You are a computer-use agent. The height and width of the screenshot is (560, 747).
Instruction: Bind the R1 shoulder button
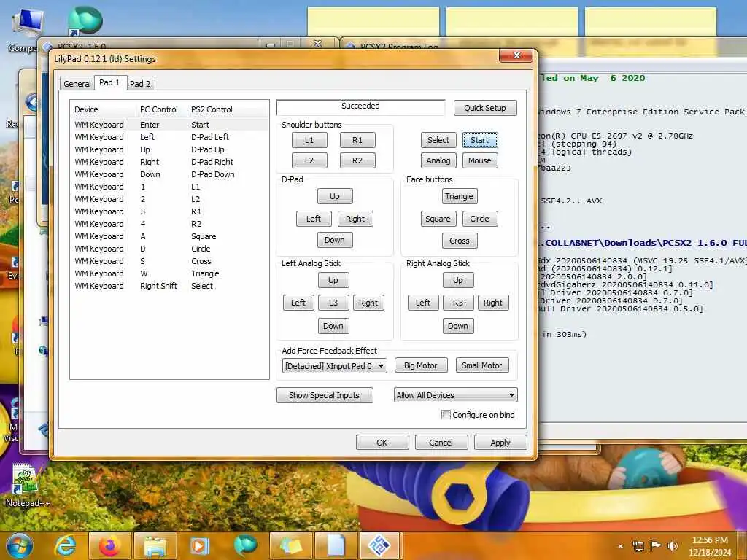(x=357, y=140)
